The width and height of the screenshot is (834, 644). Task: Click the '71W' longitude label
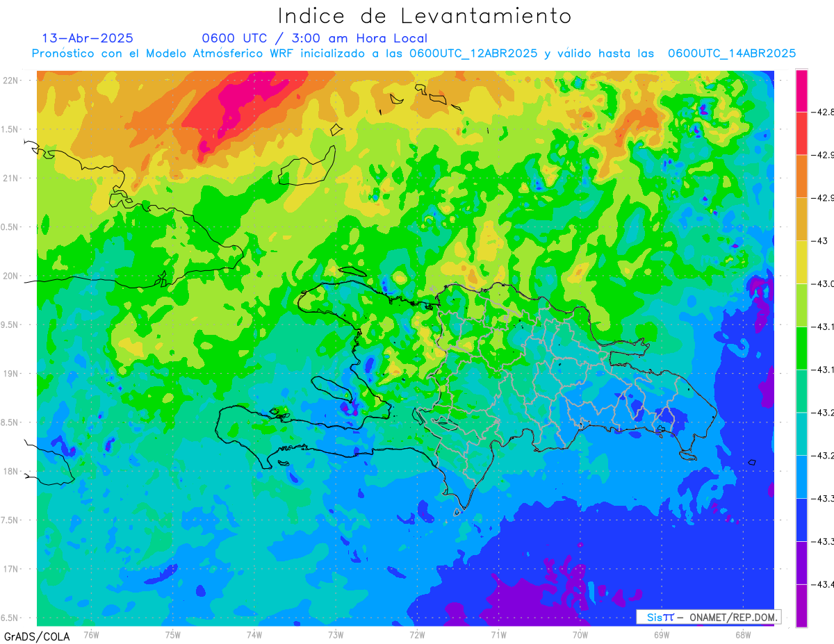(498, 634)
